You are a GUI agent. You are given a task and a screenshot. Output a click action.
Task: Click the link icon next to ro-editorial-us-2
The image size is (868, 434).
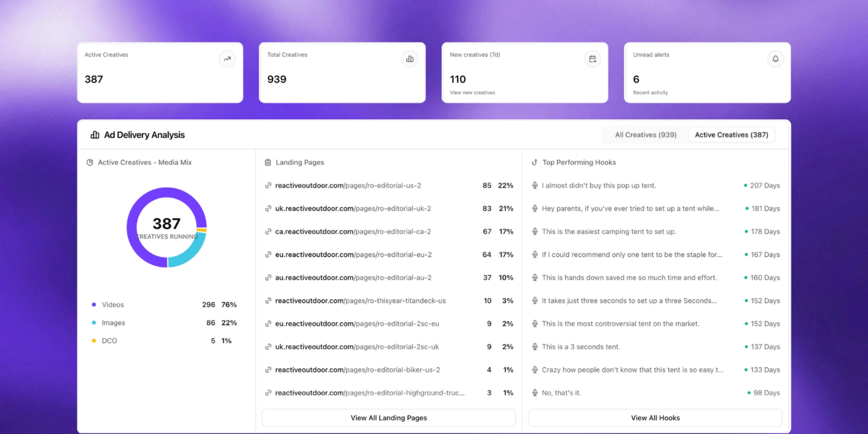coord(268,185)
